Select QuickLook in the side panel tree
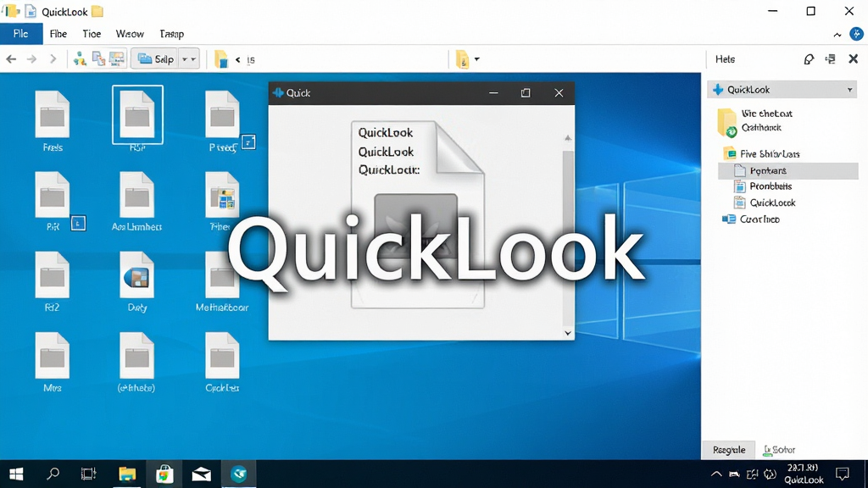The height and width of the screenshot is (488, 868). [765, 202]
